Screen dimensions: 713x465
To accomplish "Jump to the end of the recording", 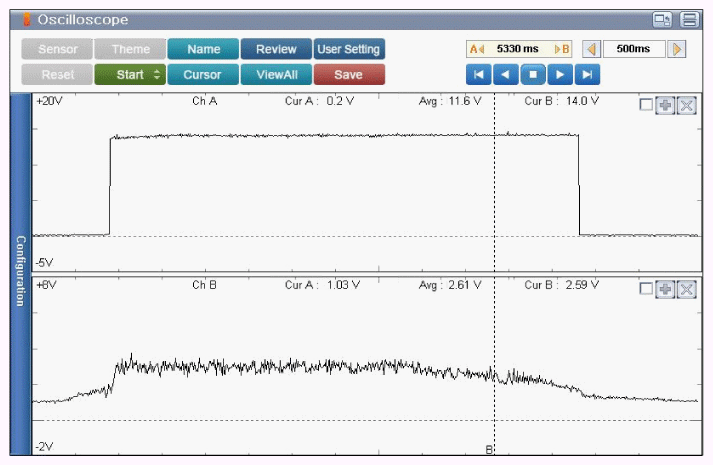I will [x=588, y=74].
